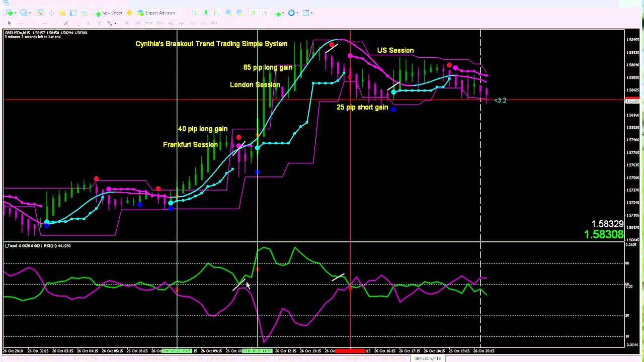This screenshot has width=644, height=362.
Task: Select the '85 pip long gain' label
Action: tap(268, 67)
